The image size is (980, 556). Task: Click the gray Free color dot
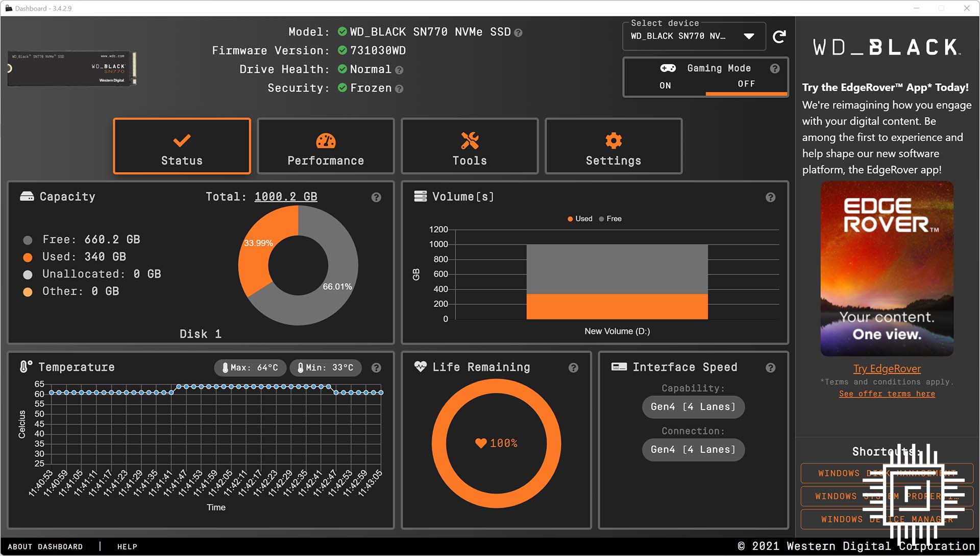28,240
